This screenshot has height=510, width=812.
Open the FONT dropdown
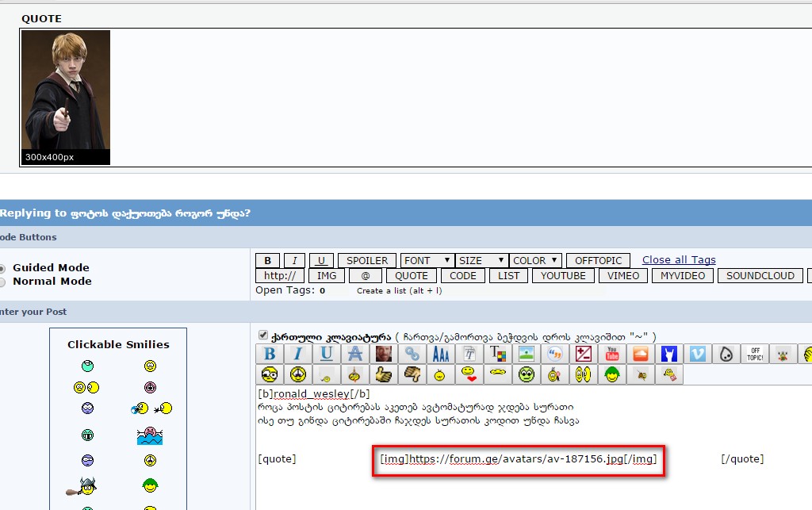click(427, 260)
